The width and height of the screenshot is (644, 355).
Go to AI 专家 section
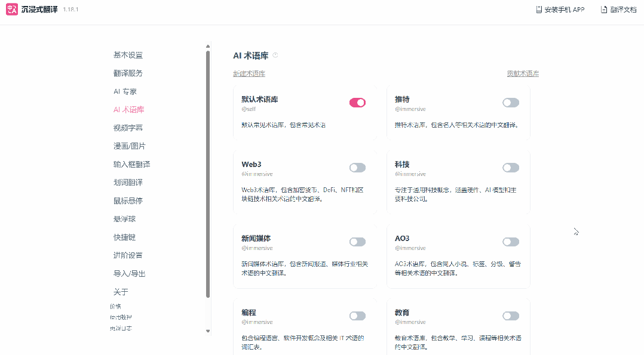(x=125, y=91)
